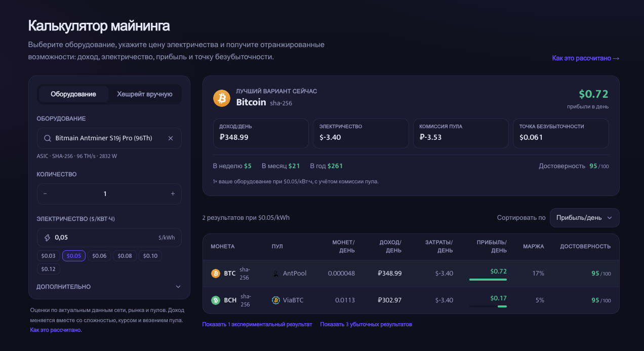
Task: Click the Прибыль/день column header
Action: (492, 247)
